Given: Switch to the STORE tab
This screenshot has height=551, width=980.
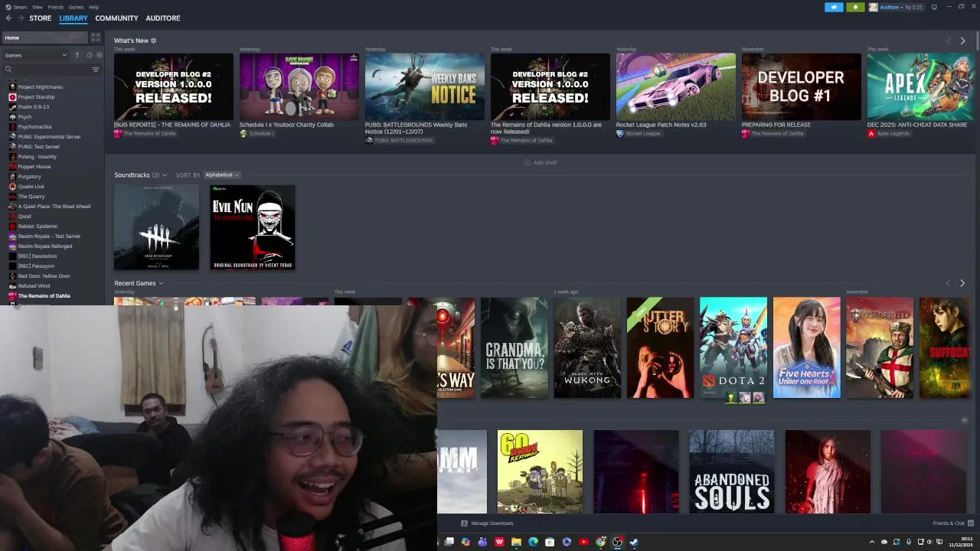Looking at the screenshot, I should point(41,18).
